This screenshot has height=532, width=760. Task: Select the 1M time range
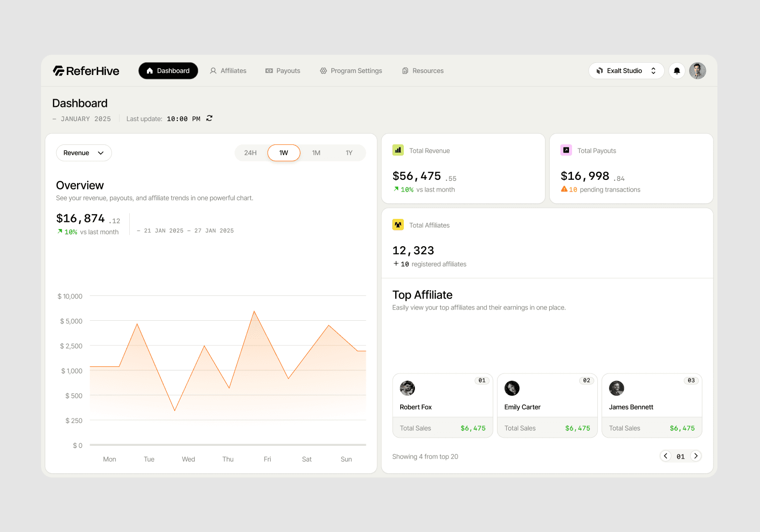(316, 153)
